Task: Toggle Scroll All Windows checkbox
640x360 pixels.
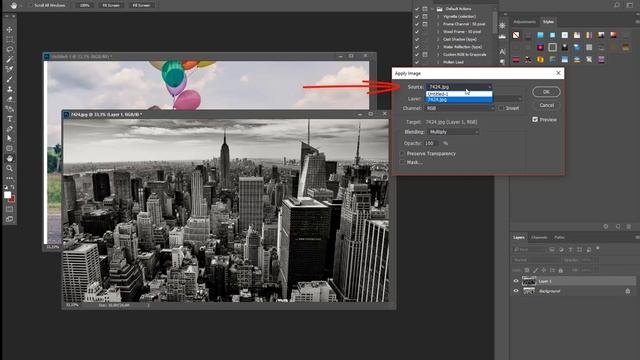Action: click(x=30, y=5)
